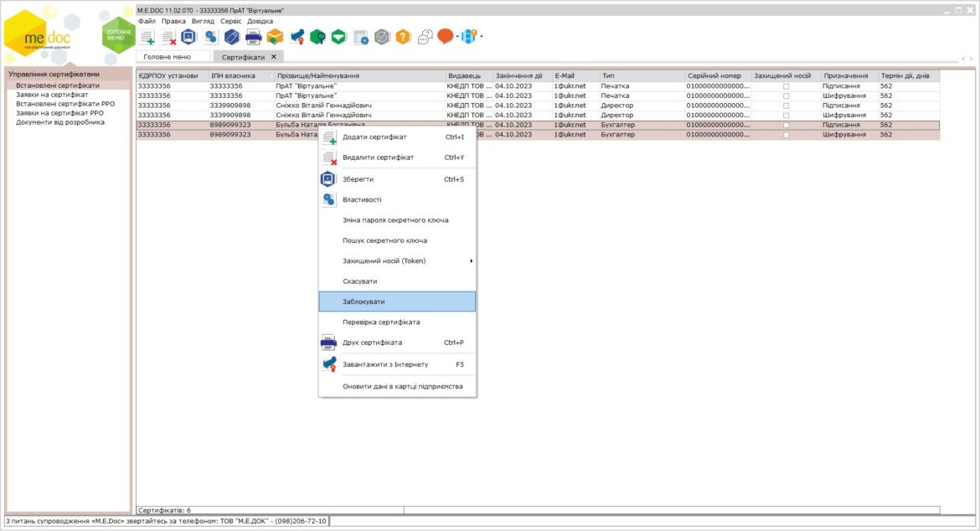Image resolution: width=980 pixels, height=531 pixels.
Task: Open the Вигляд menu
Action: [204, 21]
